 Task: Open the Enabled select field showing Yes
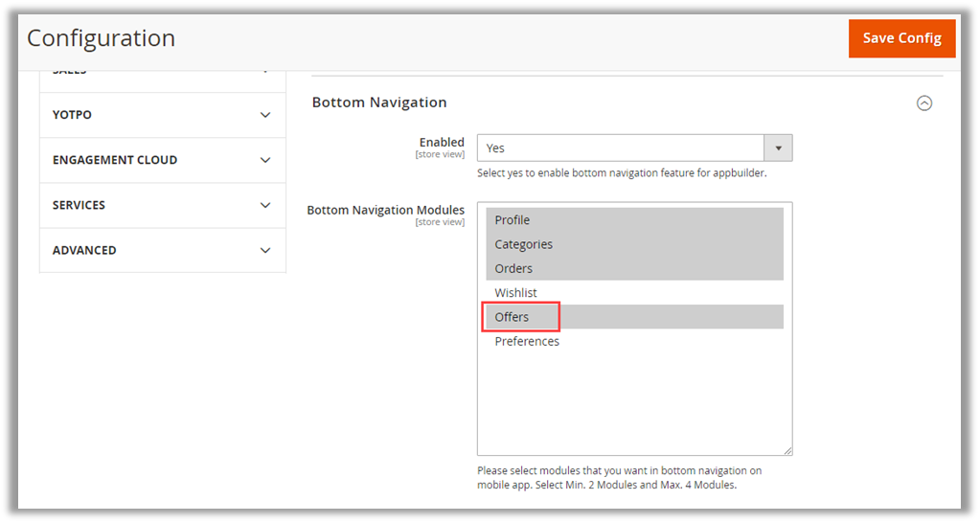[620, 148]
